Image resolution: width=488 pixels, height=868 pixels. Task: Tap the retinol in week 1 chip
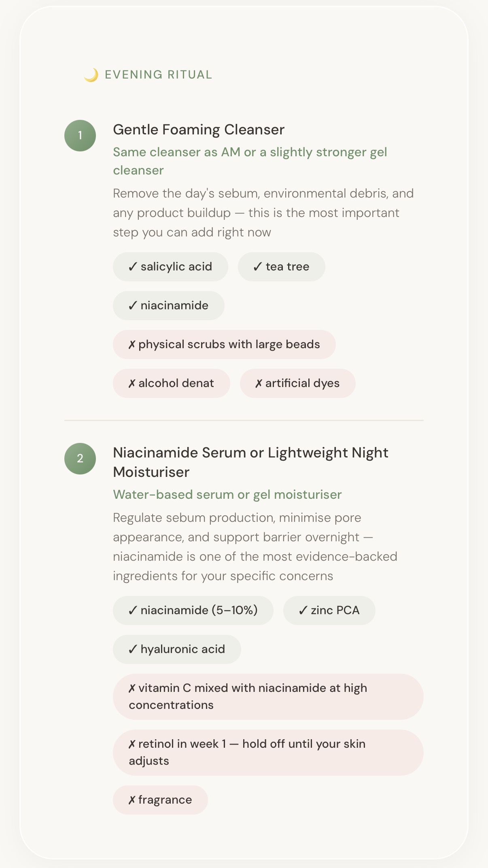268,753
